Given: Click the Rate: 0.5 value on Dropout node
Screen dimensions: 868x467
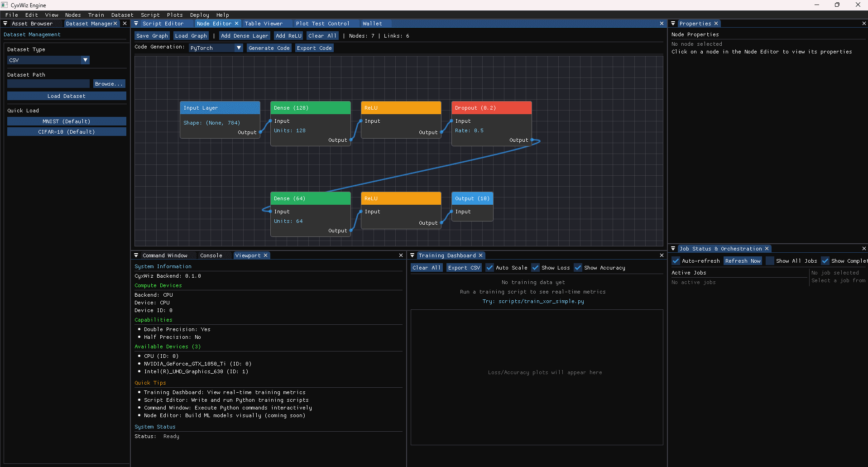Looking at the screenshot, I should (470, 130).
